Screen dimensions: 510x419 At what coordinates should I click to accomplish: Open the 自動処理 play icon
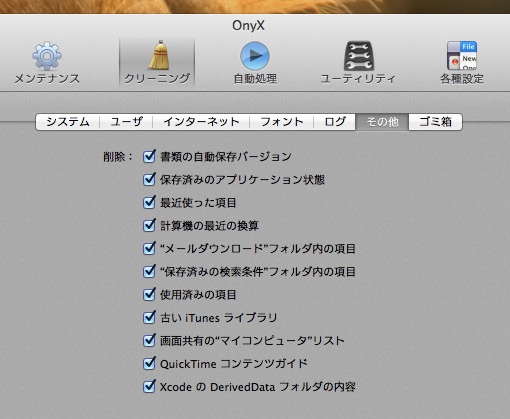click(255, 56)
